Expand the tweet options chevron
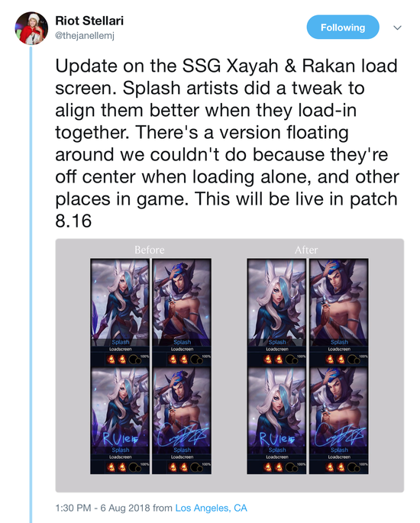The image size is (420, 523). click(x=397, y=27)
